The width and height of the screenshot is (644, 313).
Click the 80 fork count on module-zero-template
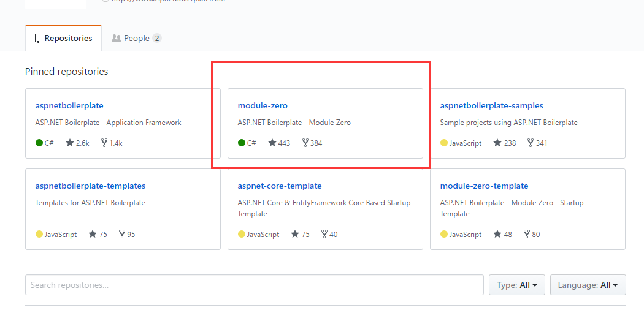[535, 235]
